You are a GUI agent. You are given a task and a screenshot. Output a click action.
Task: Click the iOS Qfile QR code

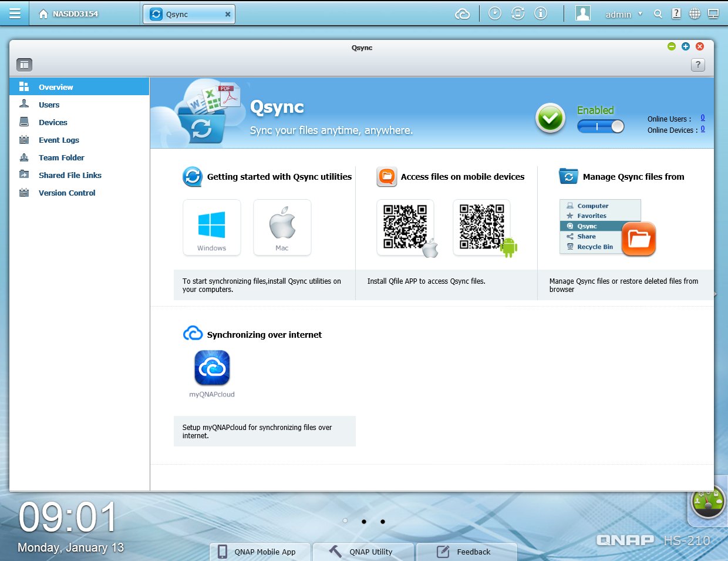point(406,227)
